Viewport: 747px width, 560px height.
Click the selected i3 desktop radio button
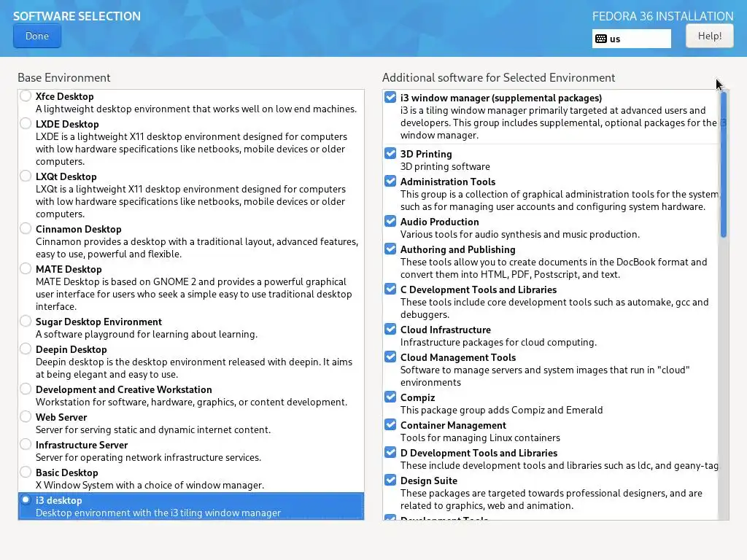coord(26,500)
